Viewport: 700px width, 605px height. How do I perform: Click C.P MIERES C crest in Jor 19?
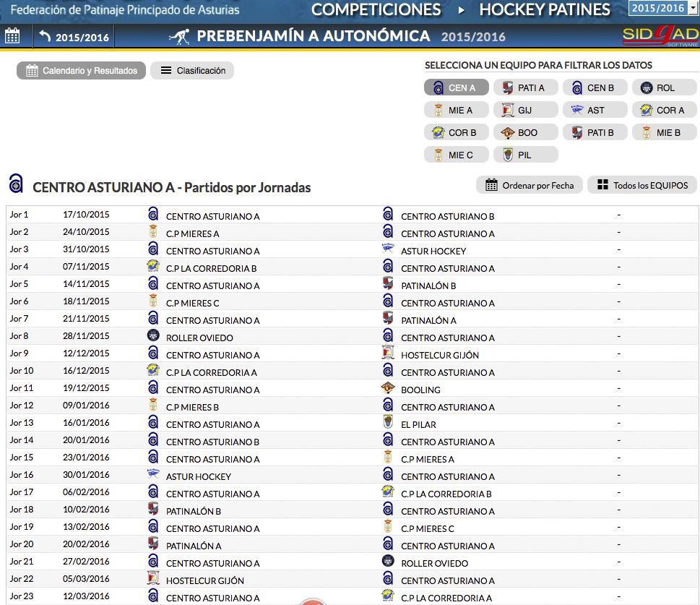coord(388,526)
